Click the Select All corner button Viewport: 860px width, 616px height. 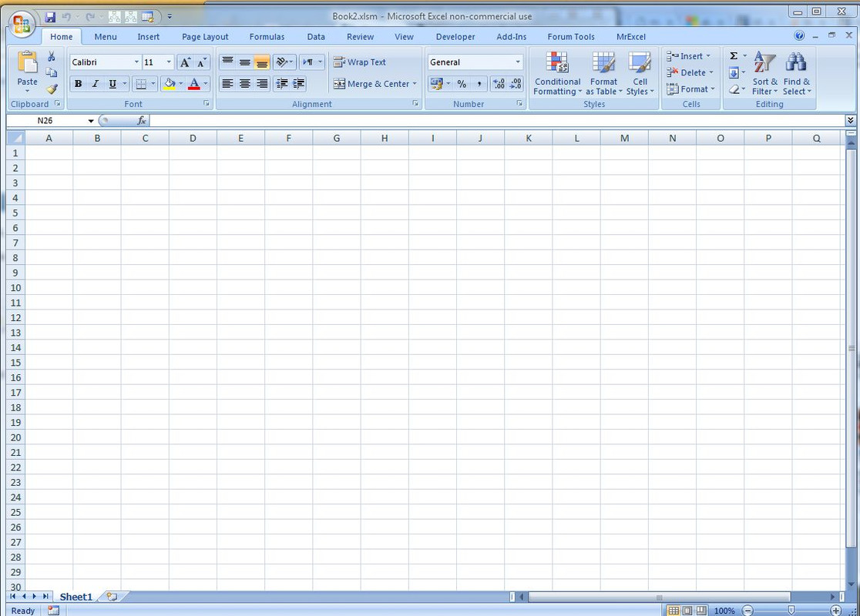(x=15, y=138)
